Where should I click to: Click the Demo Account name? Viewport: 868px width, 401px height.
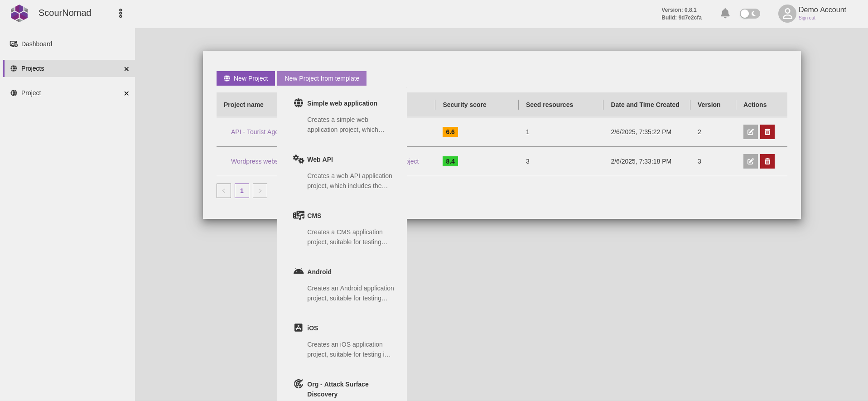tap(822, 10)
